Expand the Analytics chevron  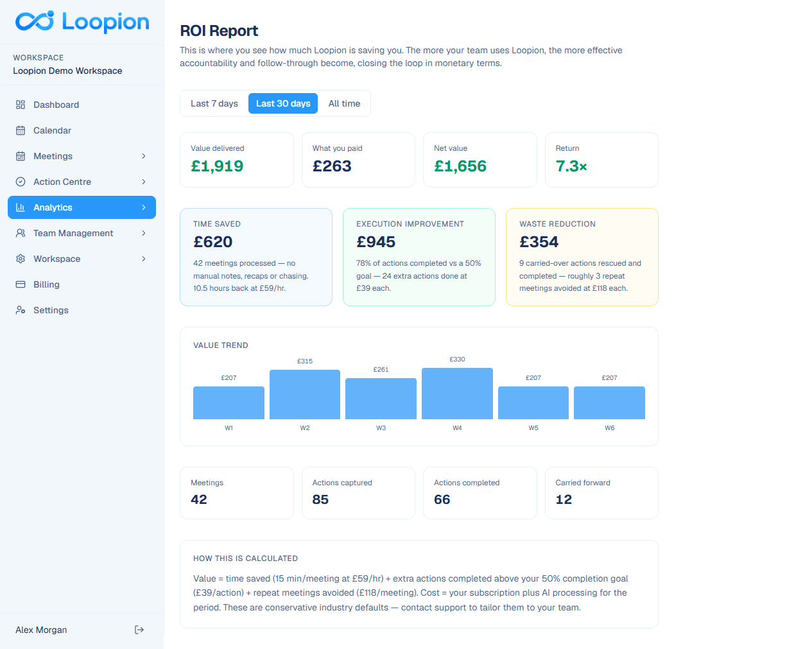[144, 207]
